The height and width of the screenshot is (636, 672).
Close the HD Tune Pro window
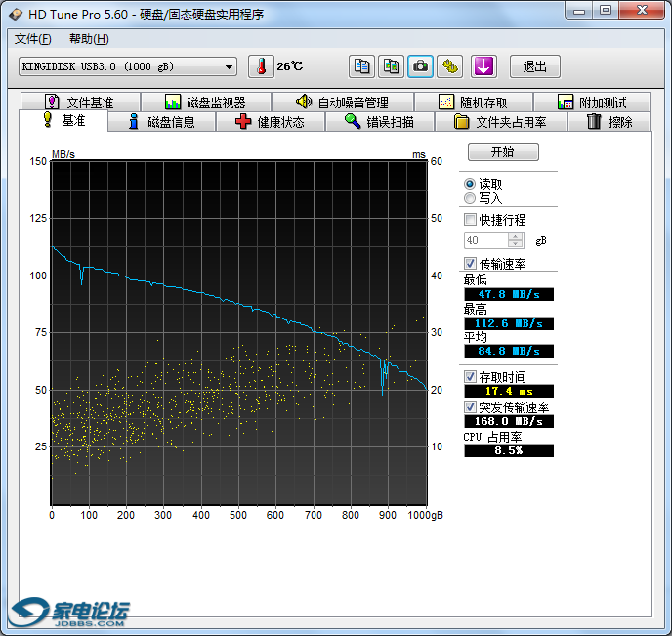[642, 11]
